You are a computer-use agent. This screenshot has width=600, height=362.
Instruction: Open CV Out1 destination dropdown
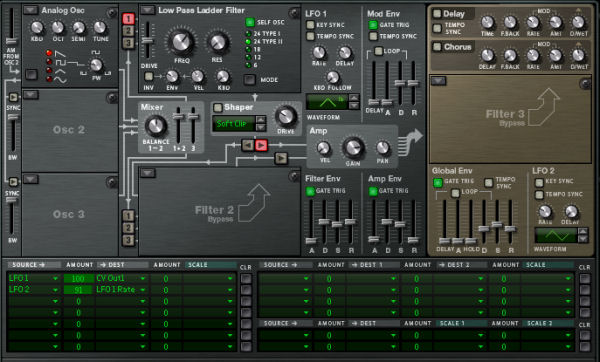(143, 279)
